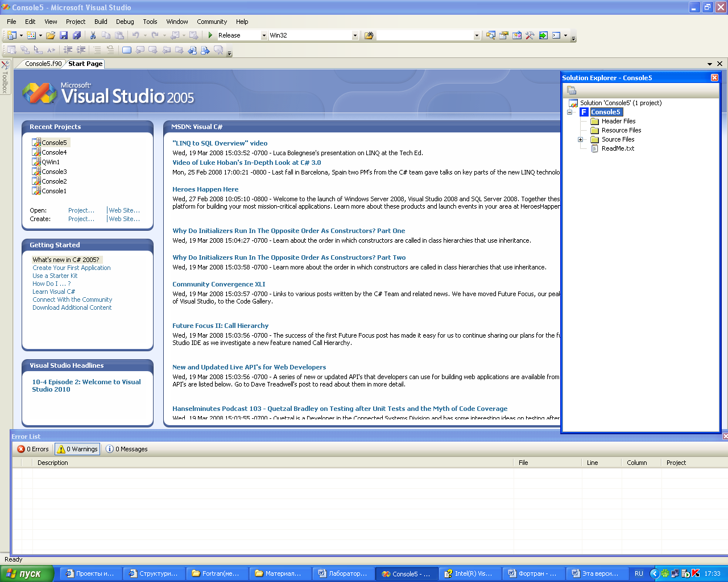
Task: Open the Properties Window toolbar icon
Action: tap(504, 35)
